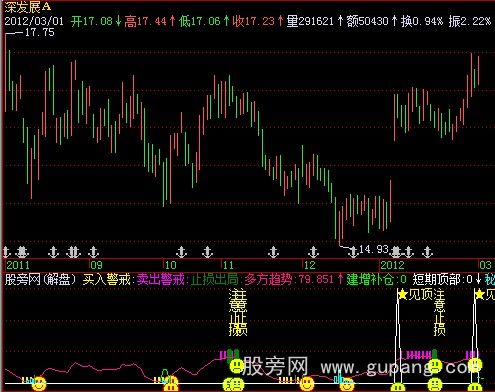Viewport: 495px width, 392px height.
Task: Click the 17.75 peak price label
Action: point(40,32)
